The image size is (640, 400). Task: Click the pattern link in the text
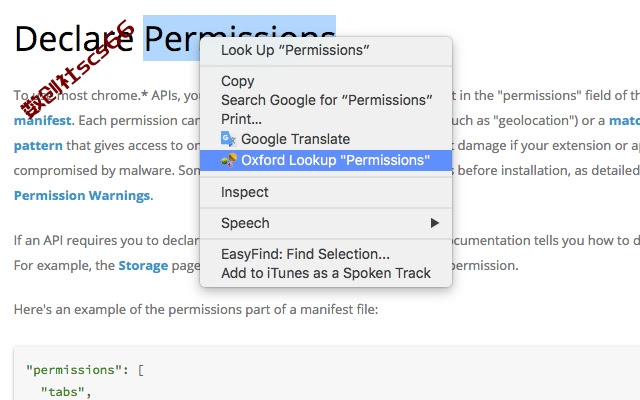(x=38, y=146)
